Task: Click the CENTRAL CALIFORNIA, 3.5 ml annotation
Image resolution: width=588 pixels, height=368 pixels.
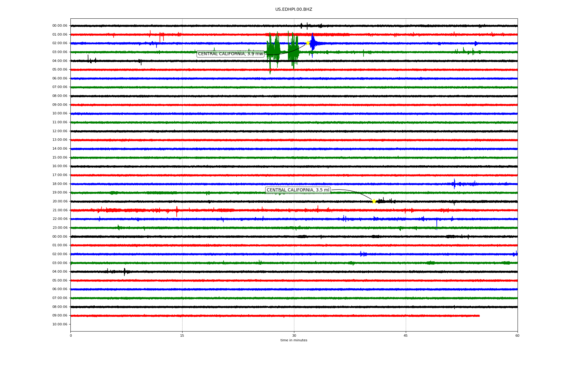Action: click(298, 190)
